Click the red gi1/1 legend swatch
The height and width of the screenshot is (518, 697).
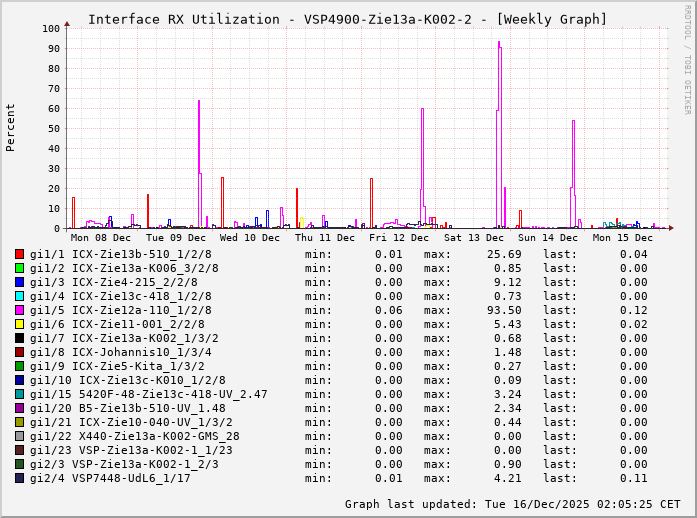[x=19, y=254]
